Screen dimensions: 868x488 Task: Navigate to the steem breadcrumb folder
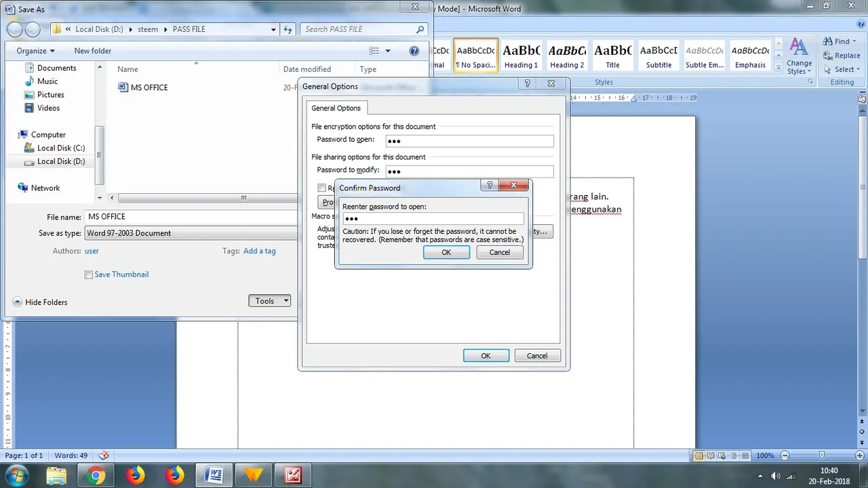(148, 29)
